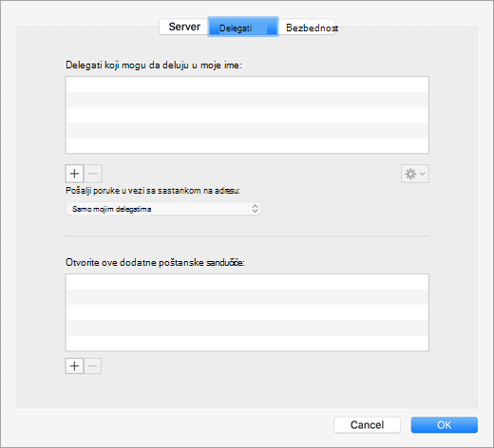The width and height of the screenshot is (494, 448).
Task: Remove additional mailbox with minus button
Action: 92,366
